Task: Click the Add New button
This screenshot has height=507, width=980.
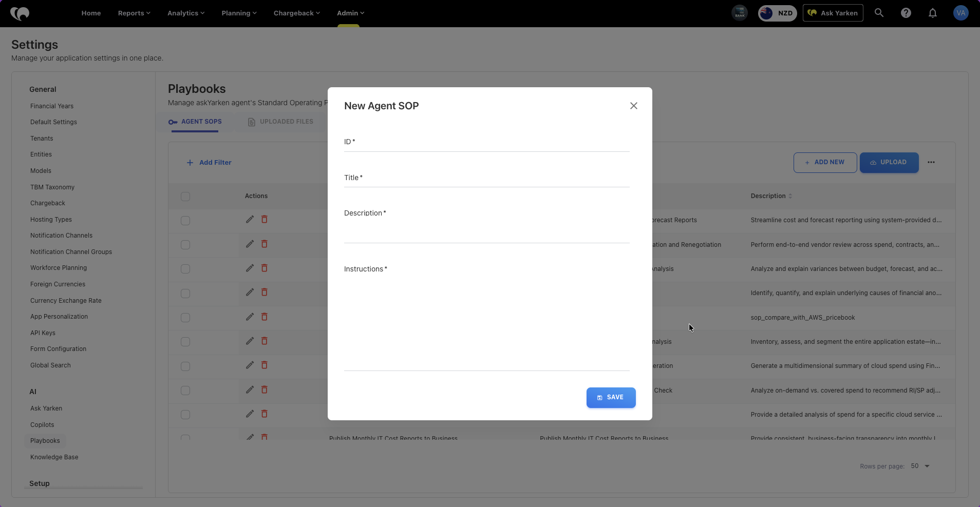Action: click(825, 162)
